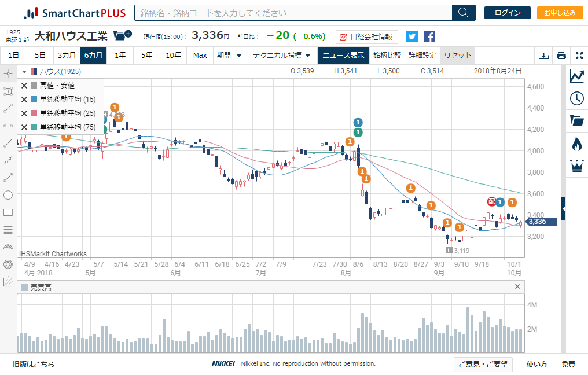Screen dimensions: 588x375
Task: Select 5年 range tab
Action: point(146,56)
